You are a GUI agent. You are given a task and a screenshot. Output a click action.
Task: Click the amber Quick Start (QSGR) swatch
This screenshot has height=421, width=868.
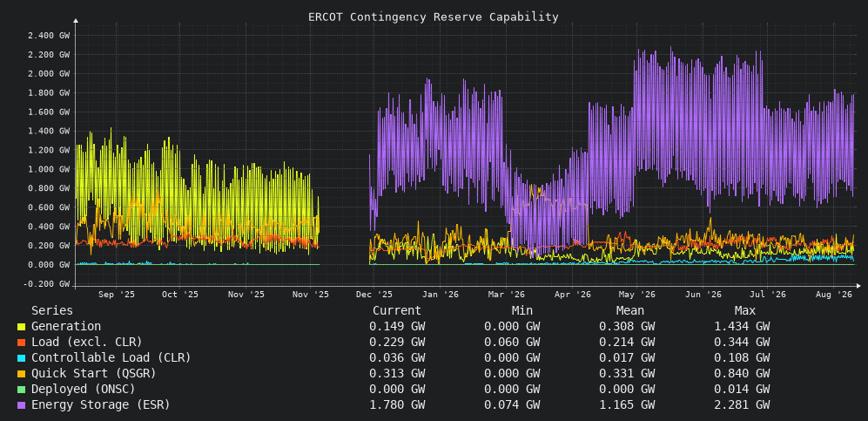tap(22, 374)
